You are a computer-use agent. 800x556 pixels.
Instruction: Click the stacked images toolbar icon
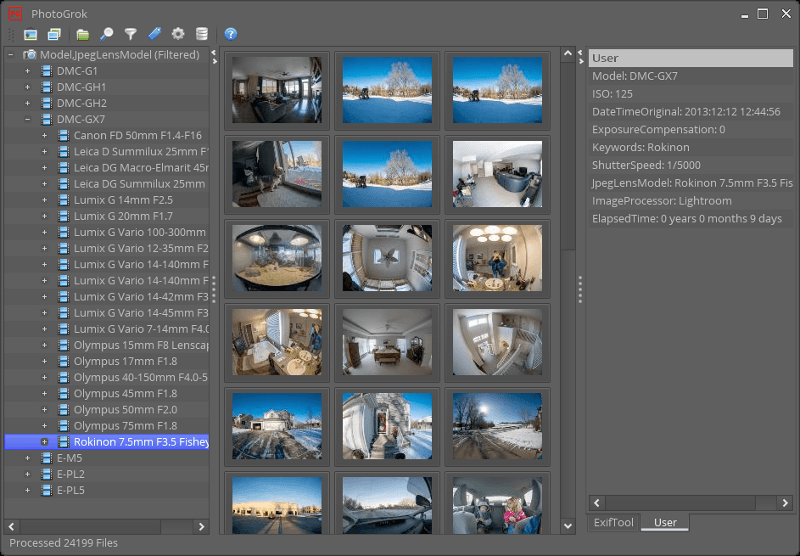click(54, 34)
